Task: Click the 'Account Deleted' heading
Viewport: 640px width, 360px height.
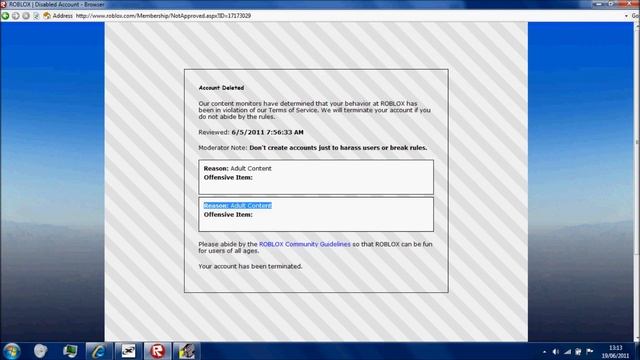Action: coord(221,88)
